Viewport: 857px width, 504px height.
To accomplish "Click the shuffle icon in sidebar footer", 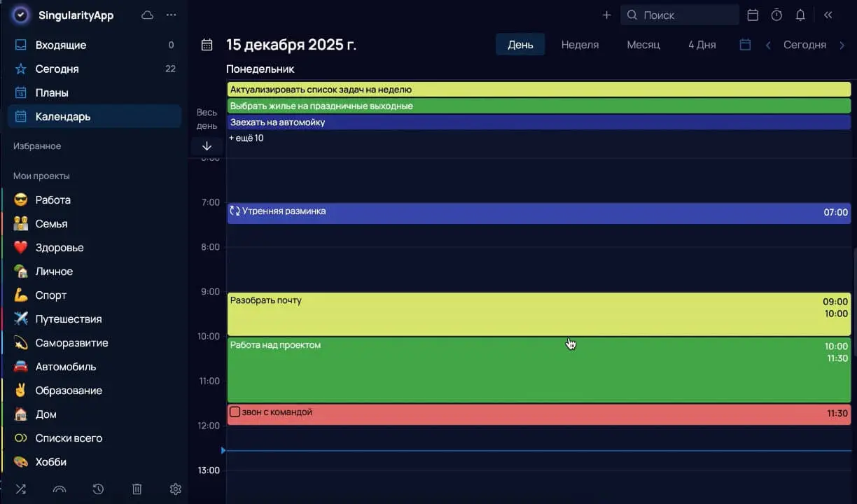I will pyautogui.click(x=21, y=489).
